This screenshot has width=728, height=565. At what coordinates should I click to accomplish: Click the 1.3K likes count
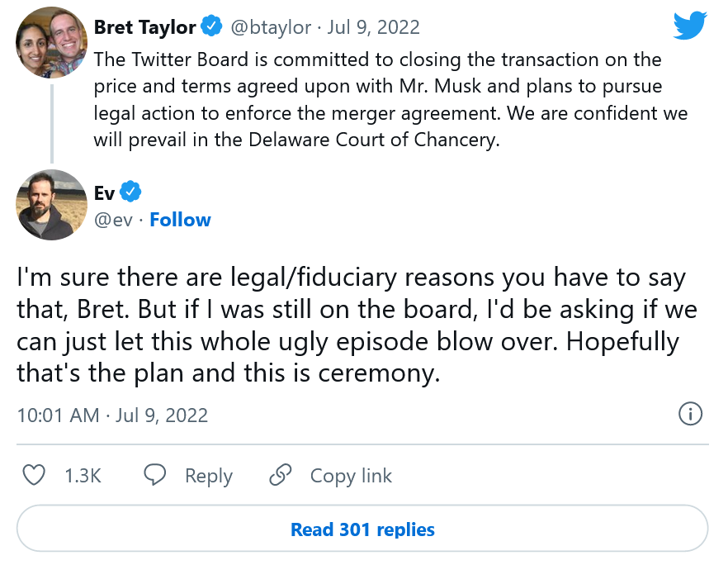[x=83, y=477]
